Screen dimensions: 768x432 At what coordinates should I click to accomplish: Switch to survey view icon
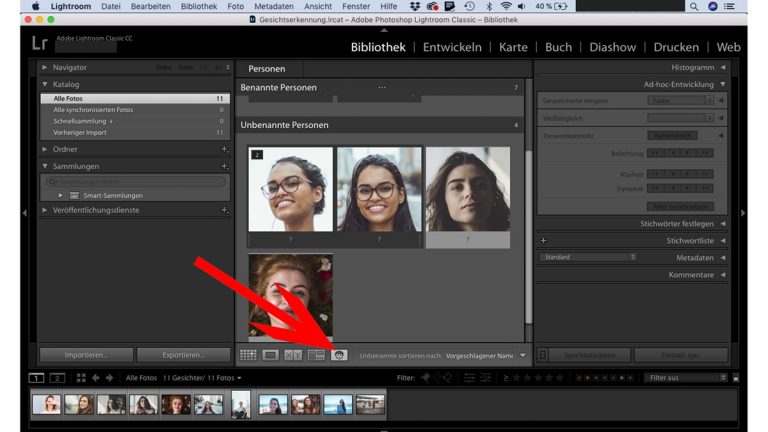316,355
